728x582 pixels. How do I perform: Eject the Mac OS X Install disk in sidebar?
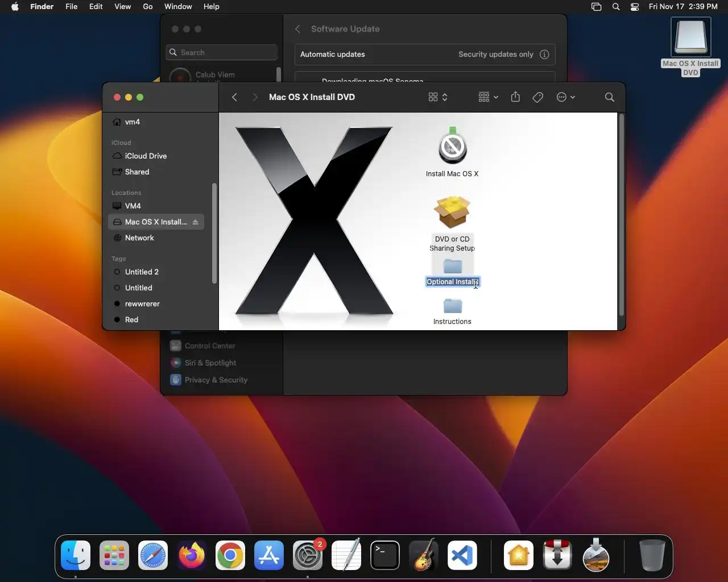pyautogui.click(x=195, y=222)
